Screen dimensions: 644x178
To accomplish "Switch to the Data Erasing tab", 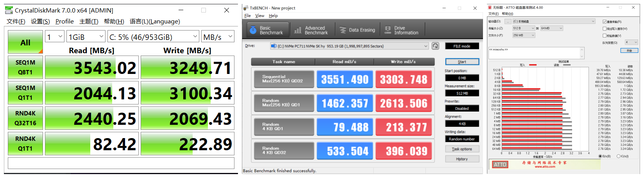I will point(357,30).
